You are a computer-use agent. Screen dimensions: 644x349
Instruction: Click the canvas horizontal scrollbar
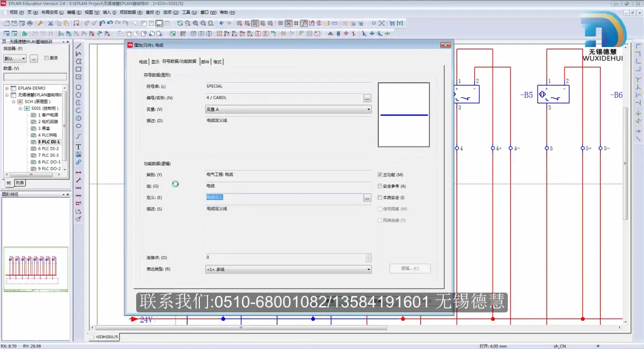(x=240, y=327)
